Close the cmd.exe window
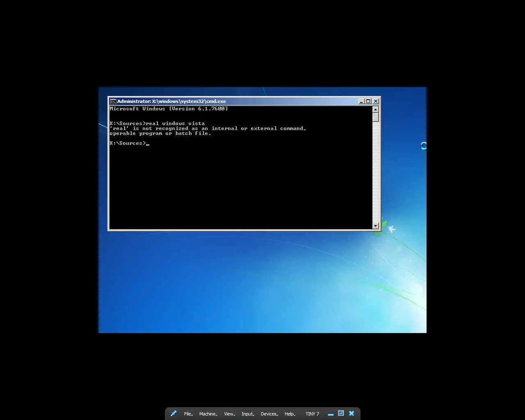The image size is (525, 420). [x=376, y=101]
